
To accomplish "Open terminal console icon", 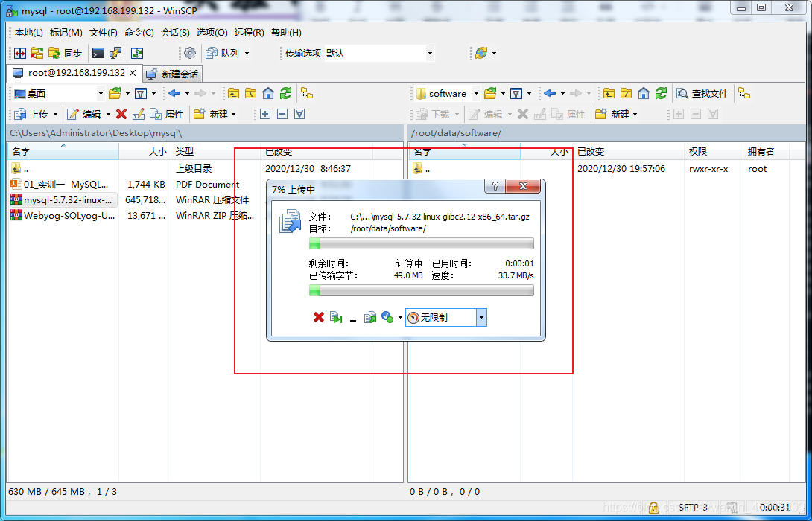I will (x=98, y=53).
